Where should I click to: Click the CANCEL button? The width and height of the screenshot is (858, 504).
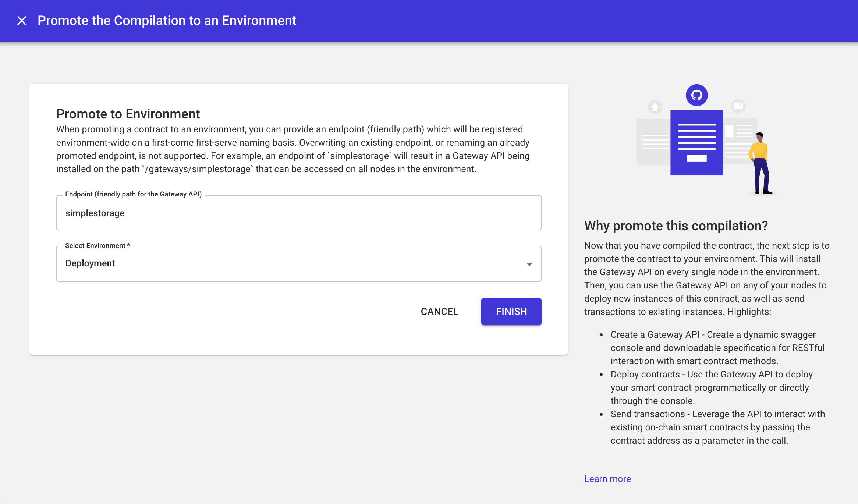tap(439, 312)
